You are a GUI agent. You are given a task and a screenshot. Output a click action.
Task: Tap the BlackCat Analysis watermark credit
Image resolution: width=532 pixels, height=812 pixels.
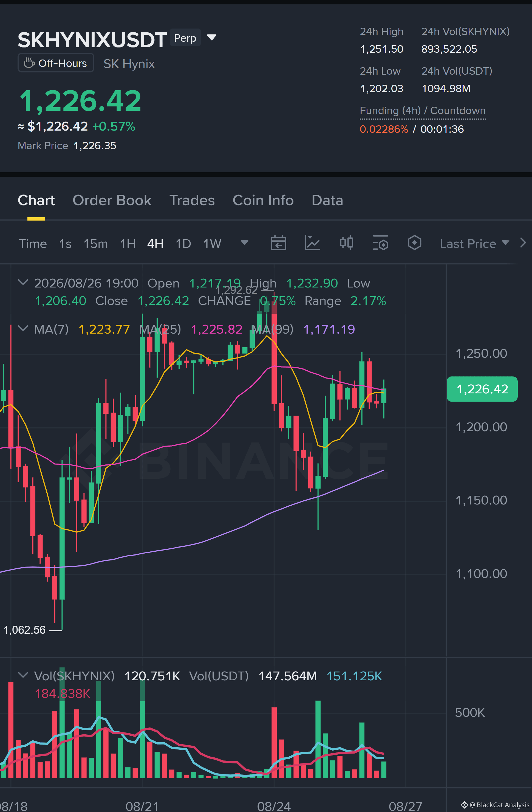[495, 805]
